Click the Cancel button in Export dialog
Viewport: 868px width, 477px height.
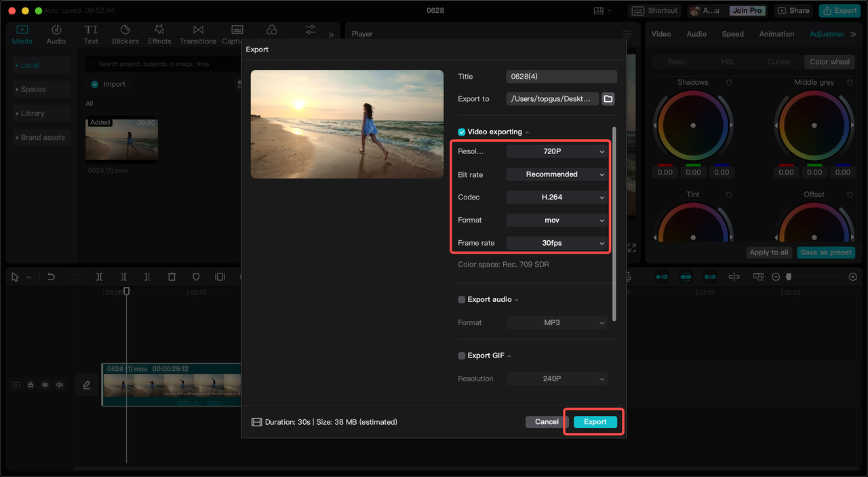point(547,422)
